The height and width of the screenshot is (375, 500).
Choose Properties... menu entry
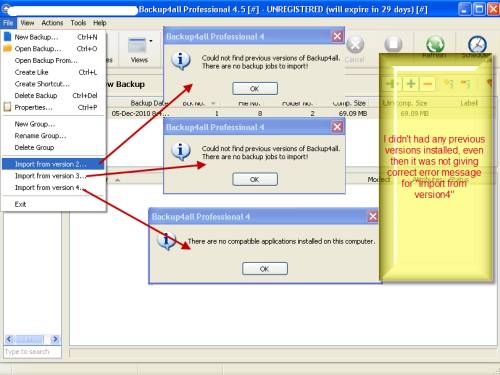click(x=54, y=107)
